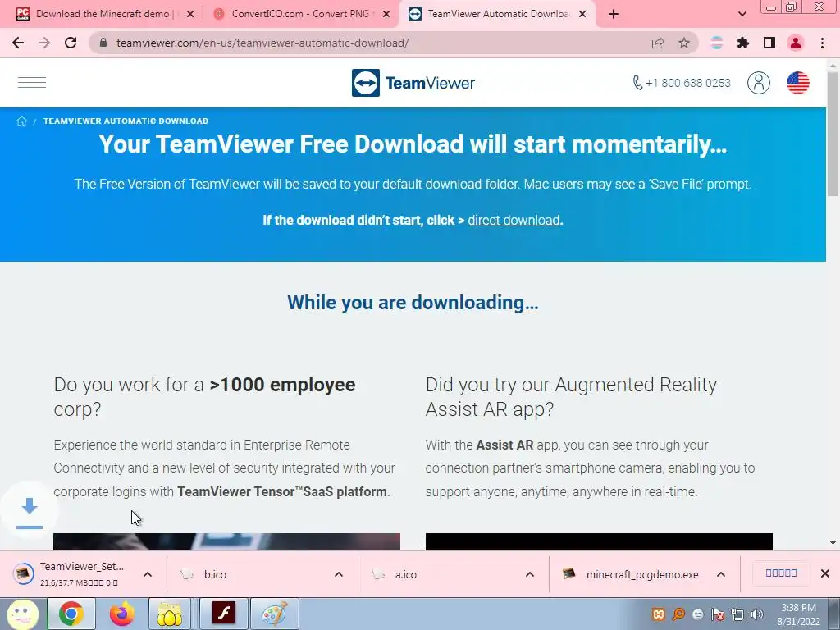This screenshot has height=630, width=840.
Task: Select the TeamViewer Automatic Download tab
Action: [x=498, y=14]
